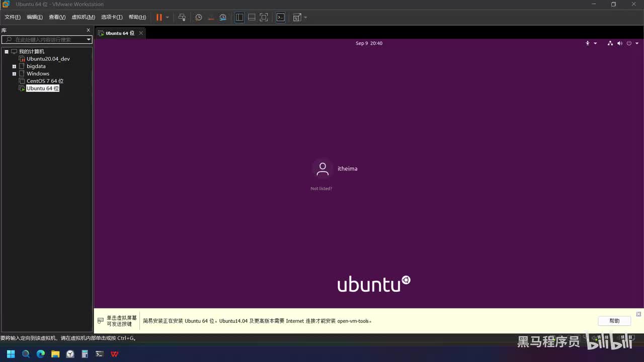
Task: Open the Windows Start menu
Action: [11, 354]
